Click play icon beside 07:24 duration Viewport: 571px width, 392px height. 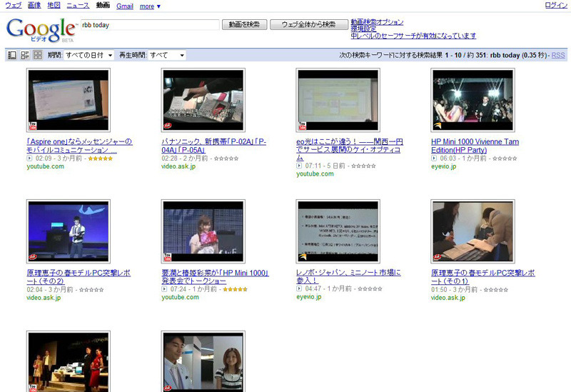tap(164, 289)
